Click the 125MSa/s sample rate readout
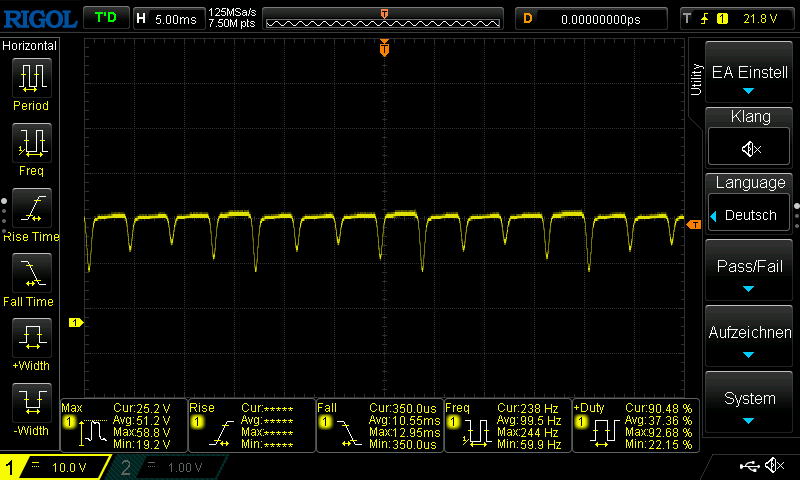 click(232, 12)
